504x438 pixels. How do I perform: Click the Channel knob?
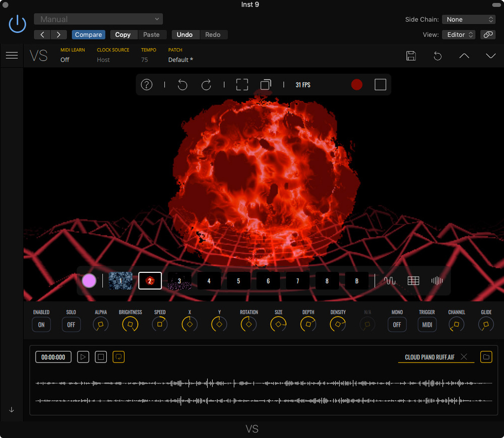point(457,324)
